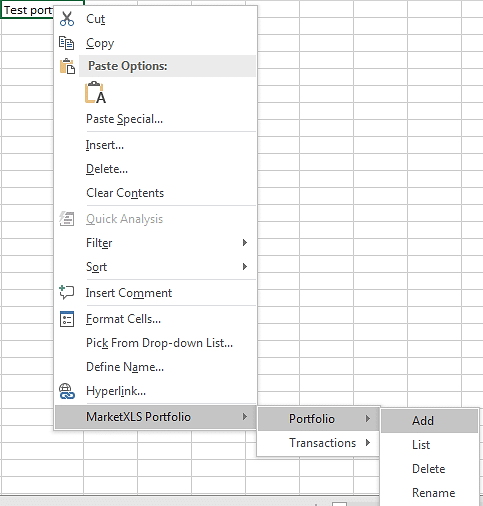This screenshot has width=483, height=506.
Task: Expand the Sort submenu arrow
Action: tap(245, 267)
